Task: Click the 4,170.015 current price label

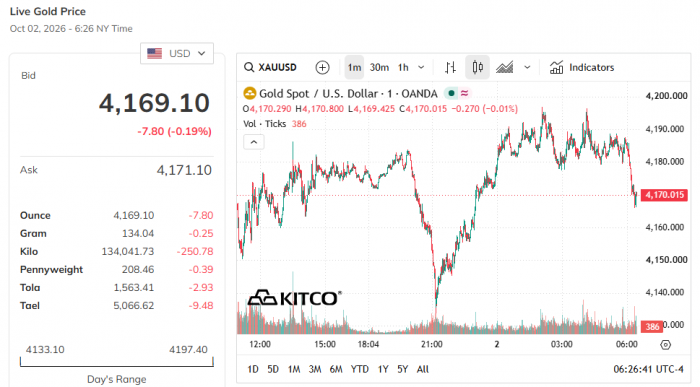Action: pos(664,195)
